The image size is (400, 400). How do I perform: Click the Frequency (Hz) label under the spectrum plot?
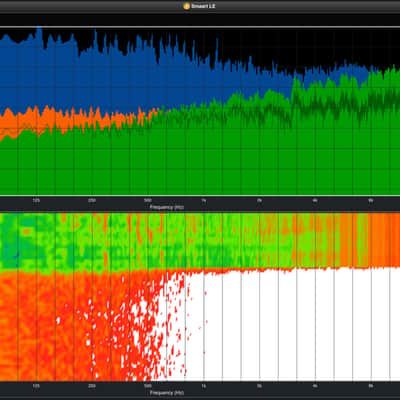(167, 207)
